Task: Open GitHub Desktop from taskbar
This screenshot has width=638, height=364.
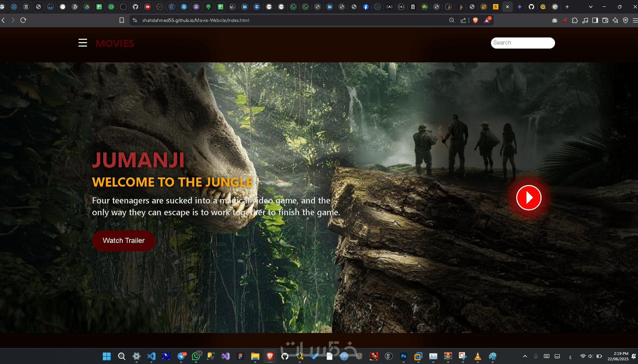Action: [285, 356]
